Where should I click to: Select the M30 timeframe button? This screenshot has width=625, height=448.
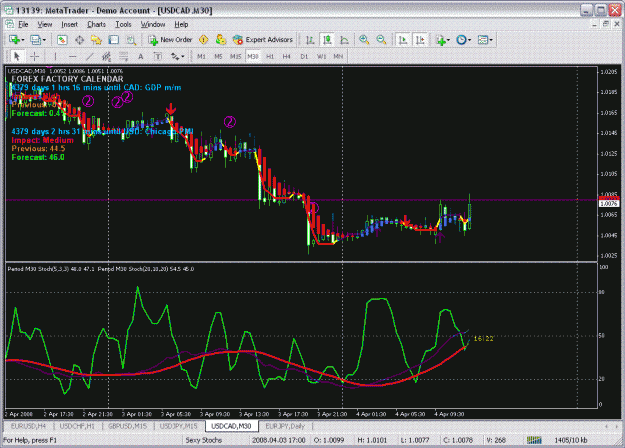pyautogui.click(x=253, y=57)
